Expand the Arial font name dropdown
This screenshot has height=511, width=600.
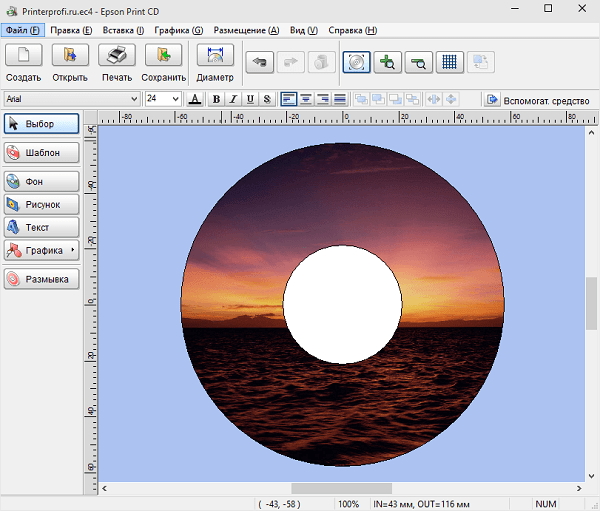click(x=134, y=99)
